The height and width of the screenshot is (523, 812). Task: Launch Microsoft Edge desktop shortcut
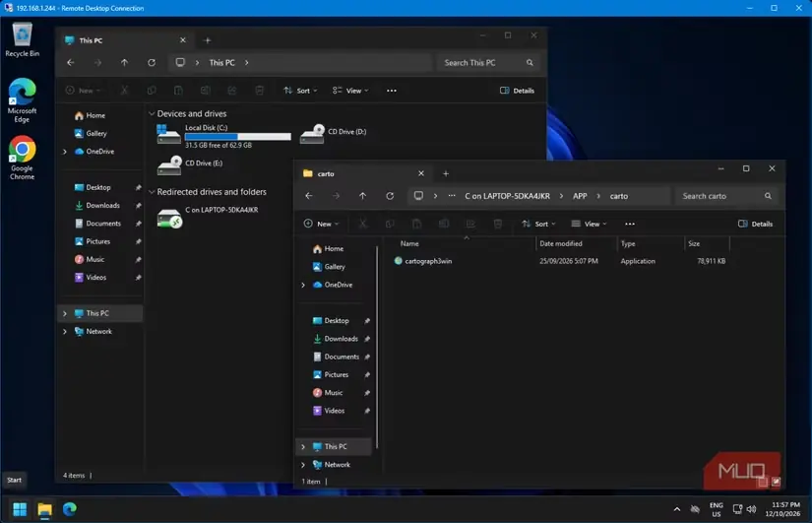click(22, 100)
